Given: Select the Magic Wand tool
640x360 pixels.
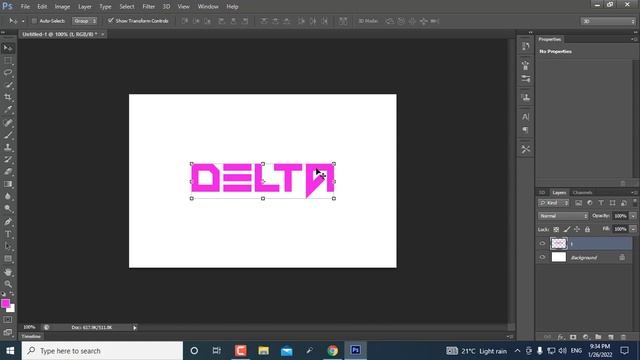Looking at the screenshot, I should pyautogui.click(x=8, y=85).
